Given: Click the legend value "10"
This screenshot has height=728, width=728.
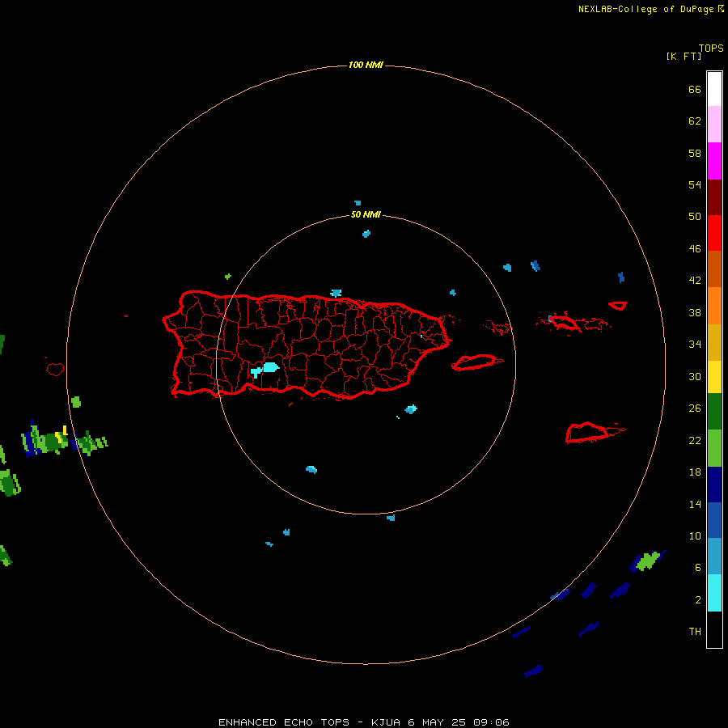Looking at the screenshot, I should click(695, 535).
